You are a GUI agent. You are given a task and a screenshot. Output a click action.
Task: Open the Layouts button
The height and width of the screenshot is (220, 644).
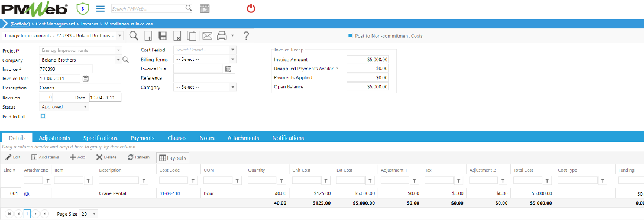(173, 158)
